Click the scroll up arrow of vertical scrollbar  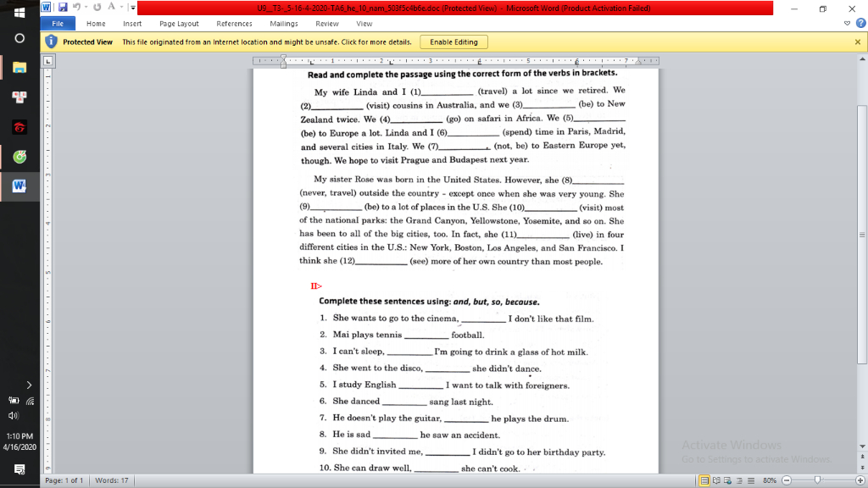tap(862, 58)
